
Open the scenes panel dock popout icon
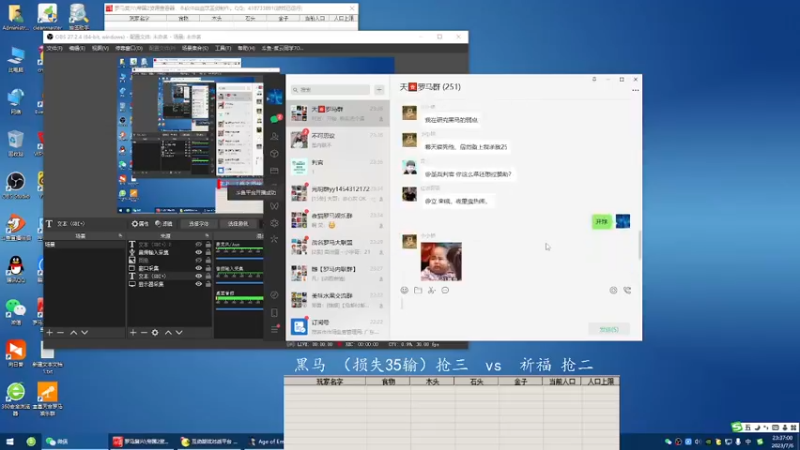coord(120,236)
